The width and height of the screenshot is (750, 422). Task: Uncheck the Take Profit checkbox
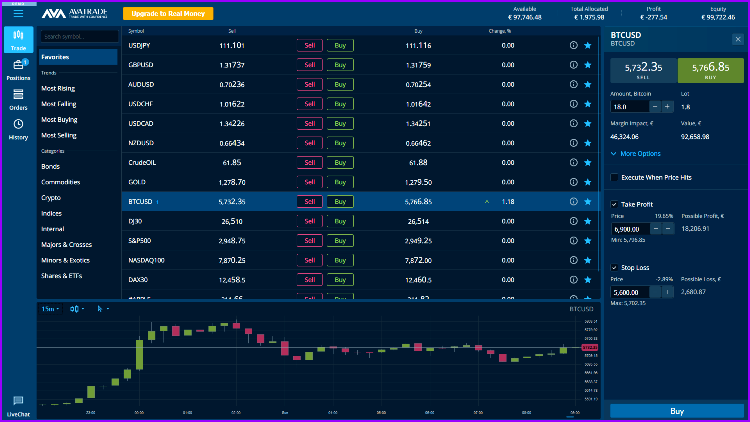[614, 204]
